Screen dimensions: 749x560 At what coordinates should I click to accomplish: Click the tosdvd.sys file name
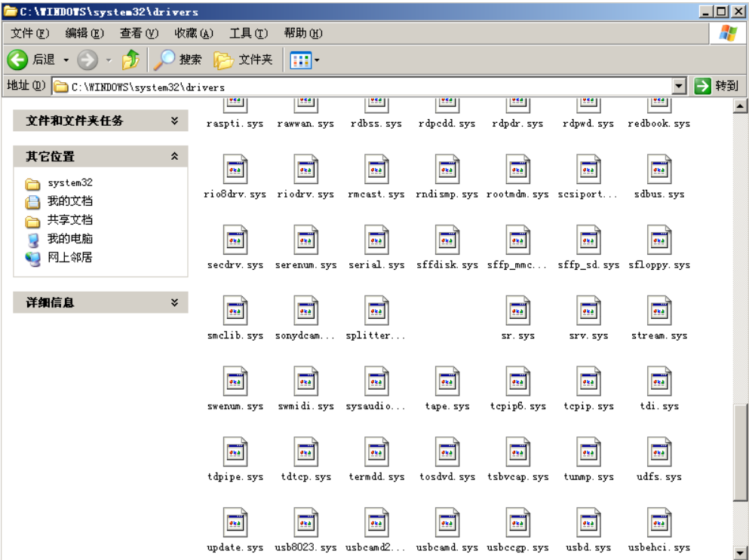(447, 476)
